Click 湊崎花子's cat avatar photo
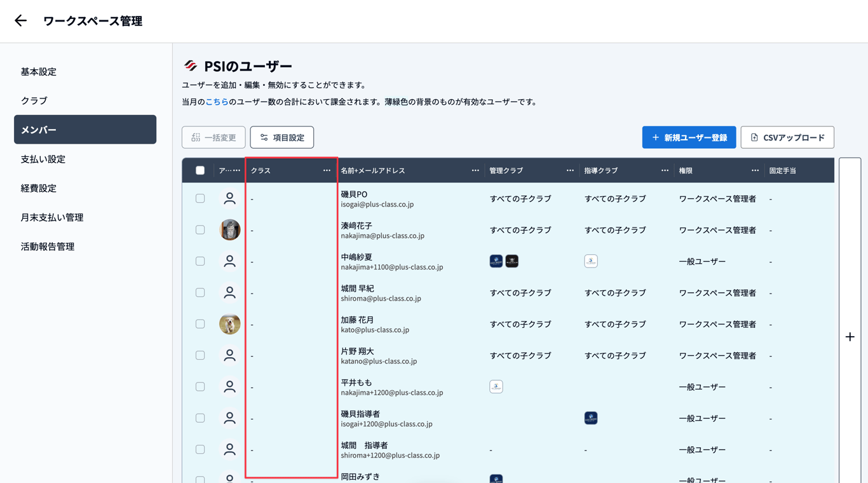Viewport: 868px width, 483px height. pyautogui.click(x=229, y=230)
